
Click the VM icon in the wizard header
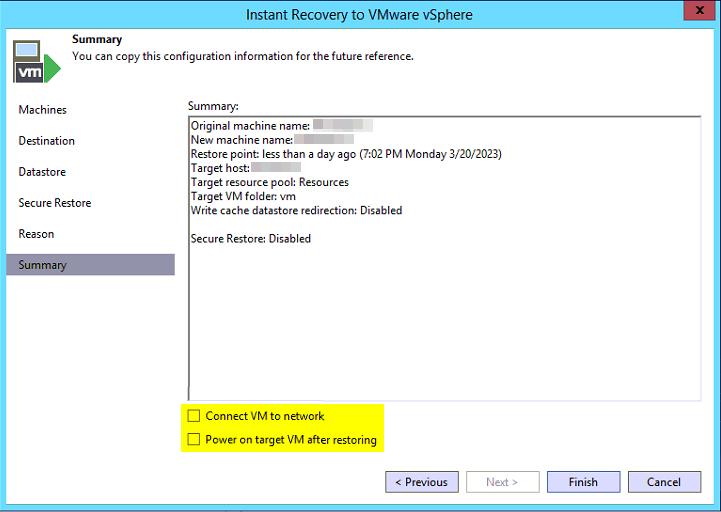point(36,61)
